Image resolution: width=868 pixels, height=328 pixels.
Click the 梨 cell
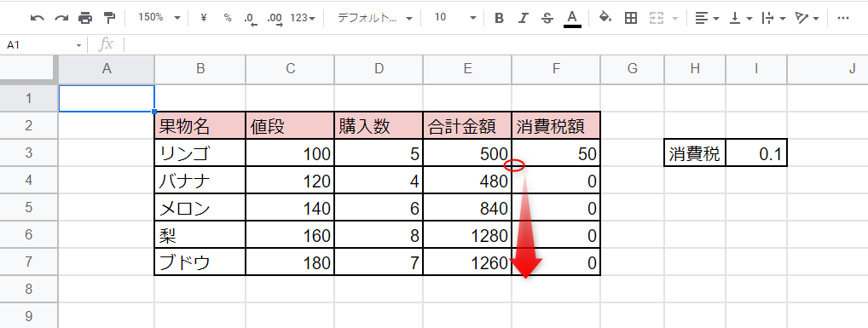point(200,235)
